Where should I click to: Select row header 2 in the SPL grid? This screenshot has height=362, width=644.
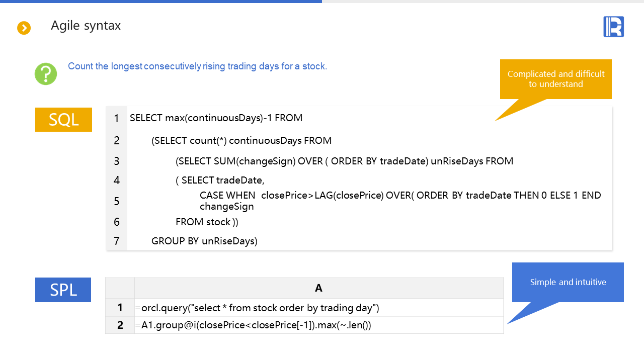pyautogui.click(x=120, y=325)
